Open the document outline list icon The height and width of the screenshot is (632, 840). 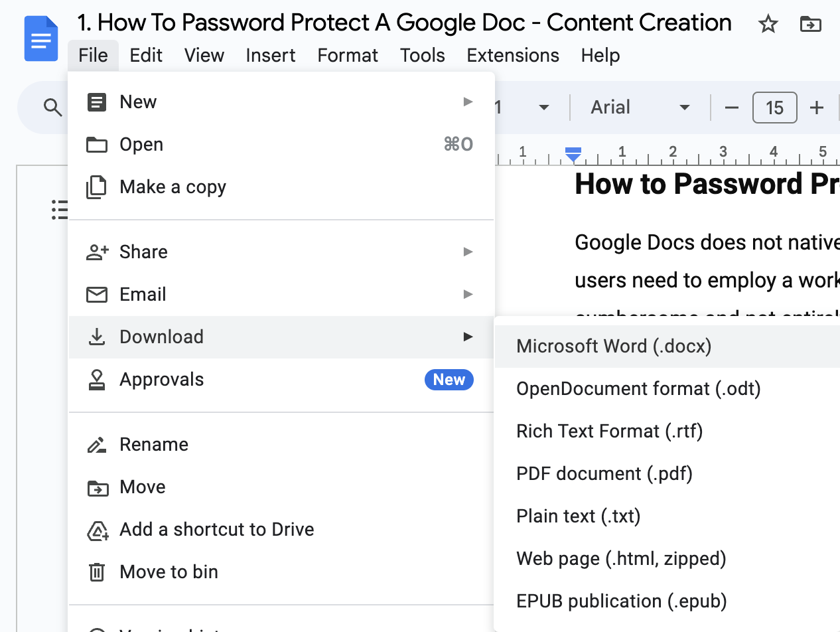pos(60,210)
